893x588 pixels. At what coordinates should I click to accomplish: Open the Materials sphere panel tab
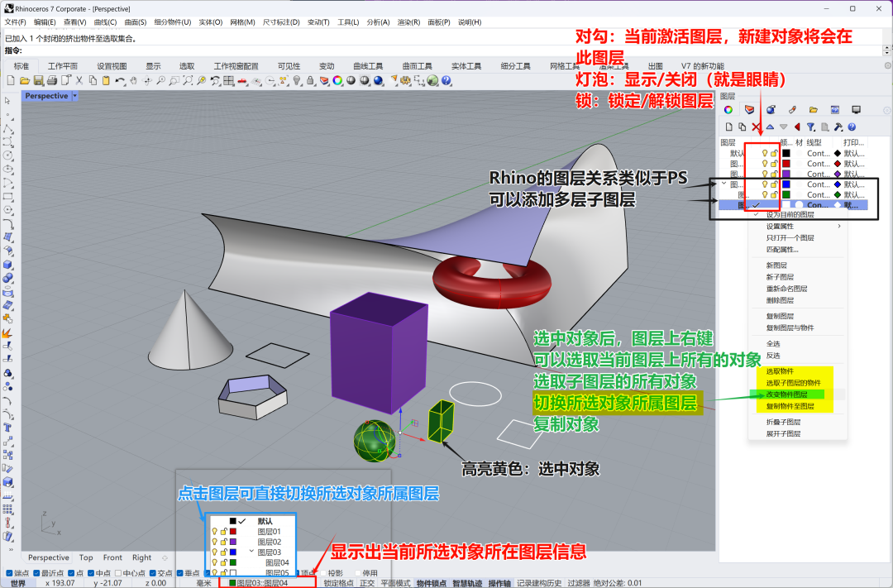(771, 109)
